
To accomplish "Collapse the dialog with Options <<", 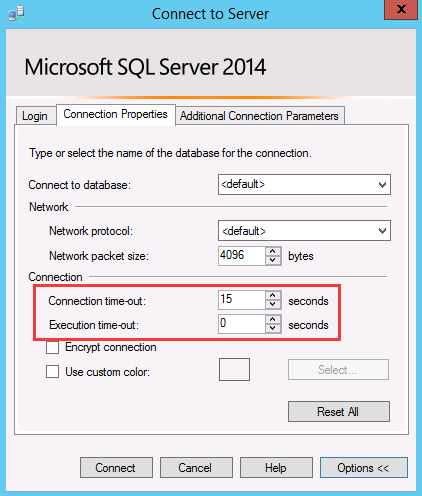I will click(x=364, y=468).
